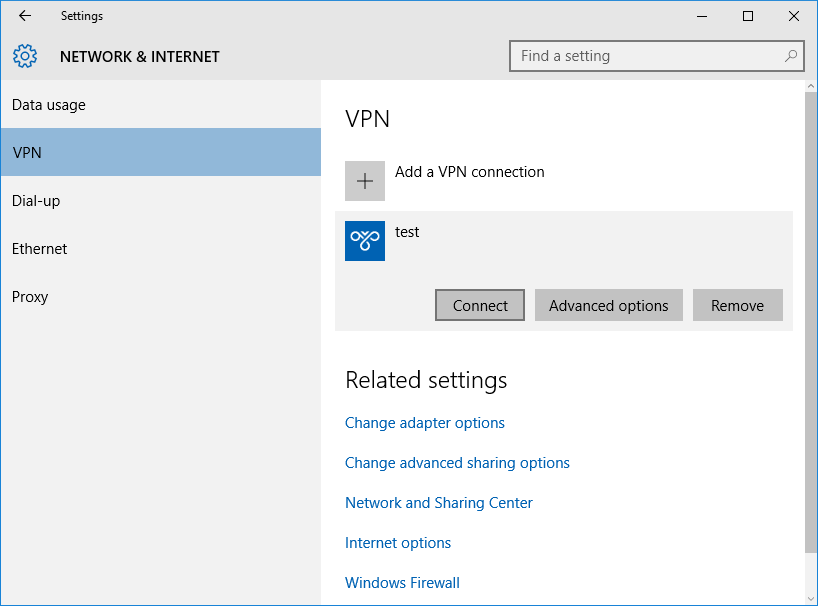Screen dimensions: 818x607
Task: Switch to Proxy settings
Action: pyautogui.click(x=30, y=297)
